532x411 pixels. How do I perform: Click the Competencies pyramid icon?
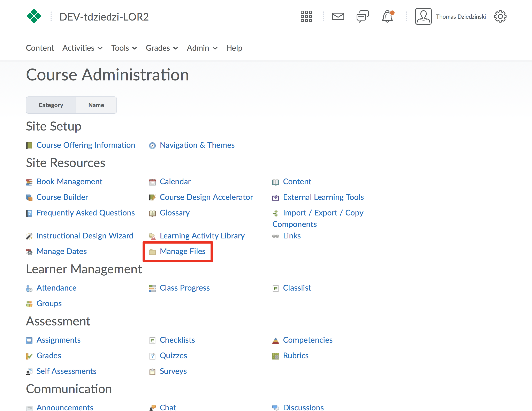(275, 340)
